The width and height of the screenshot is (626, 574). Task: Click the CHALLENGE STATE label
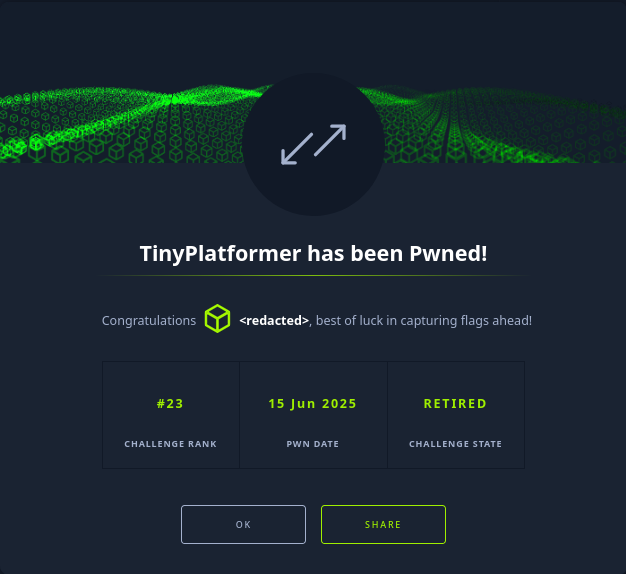pyautogui.click(x=456, y=444)
